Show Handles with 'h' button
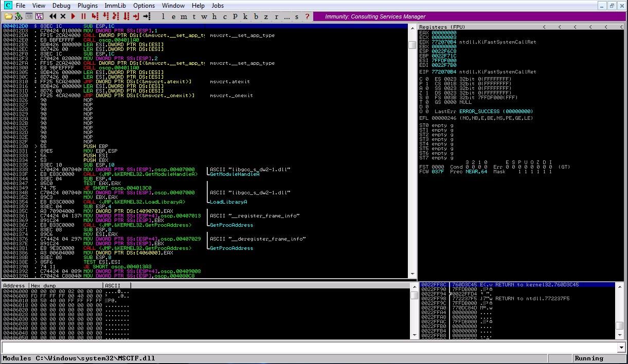Image resolution: width=628 pixels, height=364 pixels. pos(214,16)
